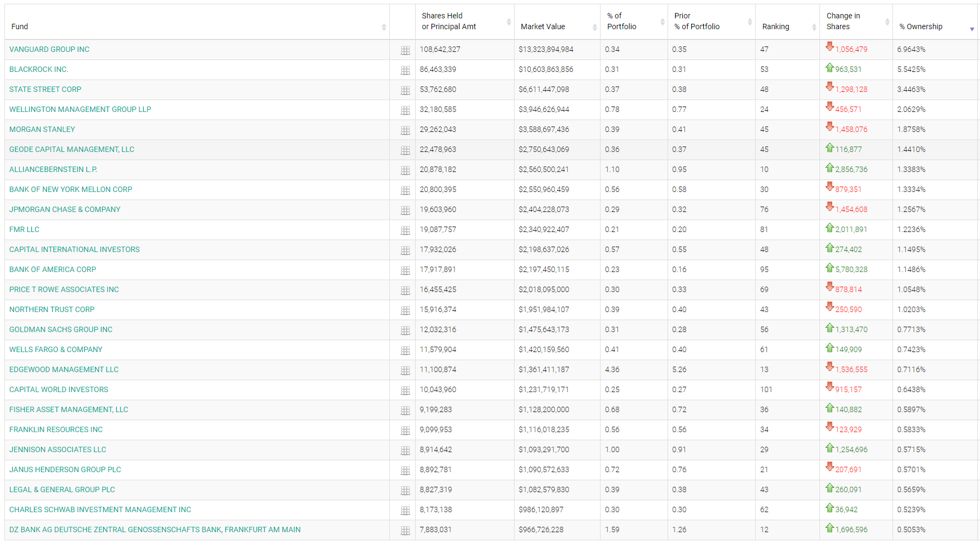Open grid icon in Legal & General row
The width and height of the screenshot is (980, 543).
pos(405,491)
